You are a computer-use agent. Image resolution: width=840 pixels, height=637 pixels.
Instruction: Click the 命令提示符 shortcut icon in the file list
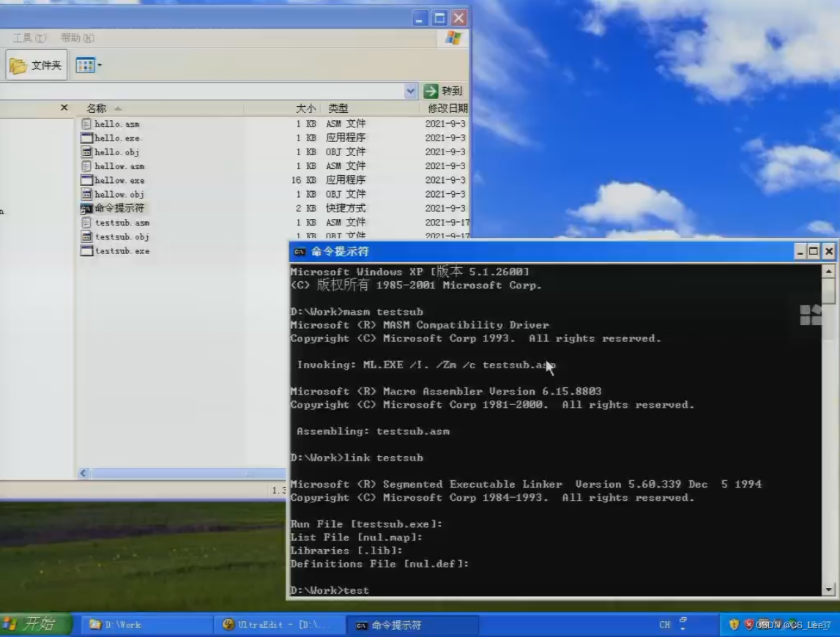(86, 209)
